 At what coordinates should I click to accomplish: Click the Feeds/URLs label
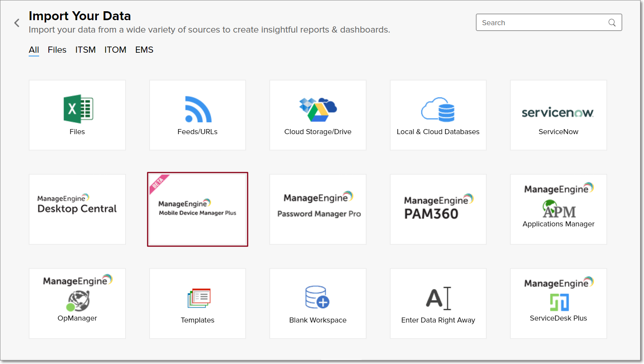(x=198, y=132)
